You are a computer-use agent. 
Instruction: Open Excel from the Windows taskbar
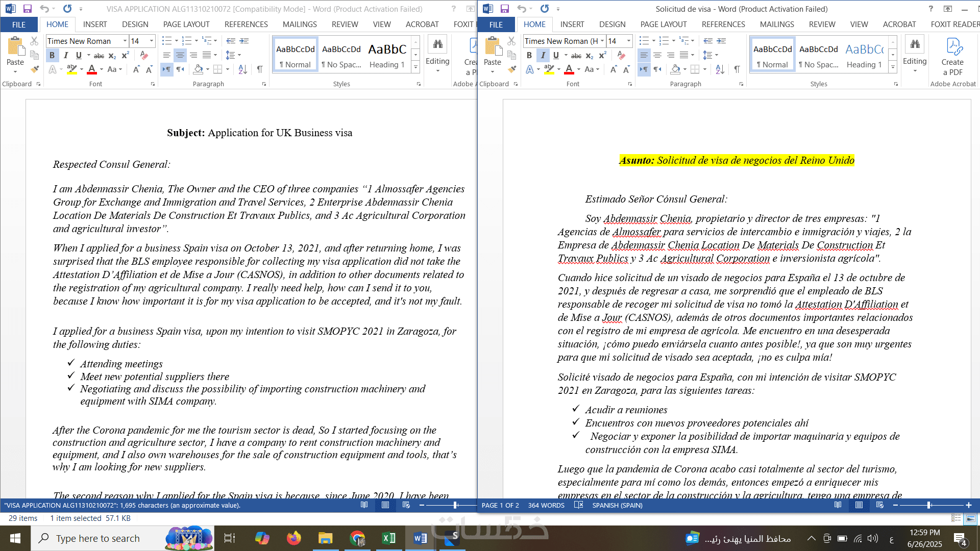click(x=388, y=538)
